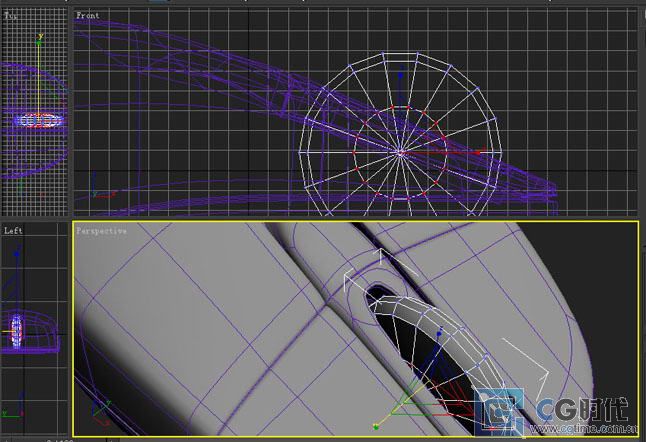The width and height of the screenshot is (646, 442).
Task: Open the Front viewport label menu
Action: 87,16
